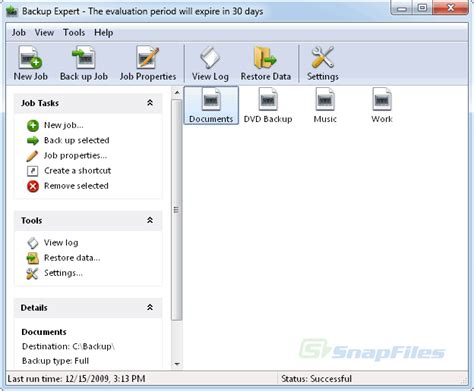Image resolution: width=474 pixels, height=391 pixels.
Task: Click the sidebar vertical scrollbar thumb
Action: 177,210
